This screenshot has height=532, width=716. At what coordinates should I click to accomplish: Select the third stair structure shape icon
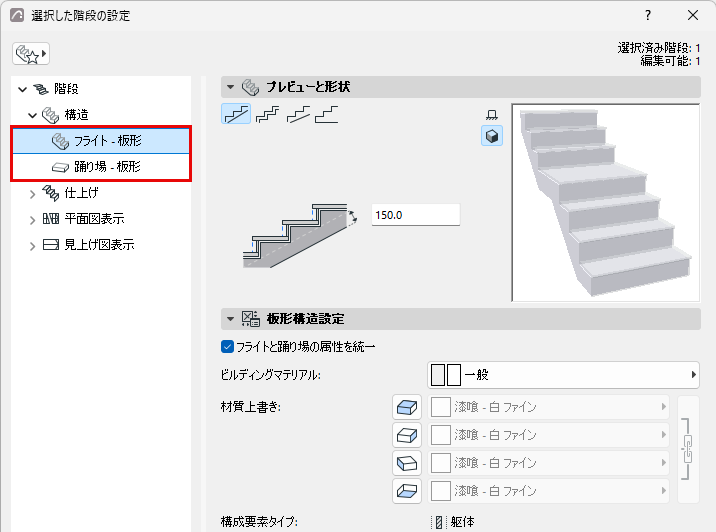point(298,114)
